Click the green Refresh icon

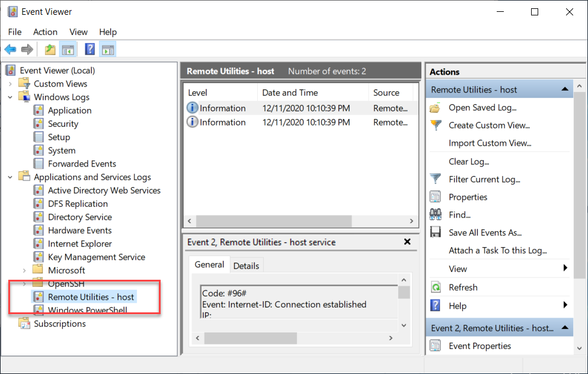coord(436,287)
